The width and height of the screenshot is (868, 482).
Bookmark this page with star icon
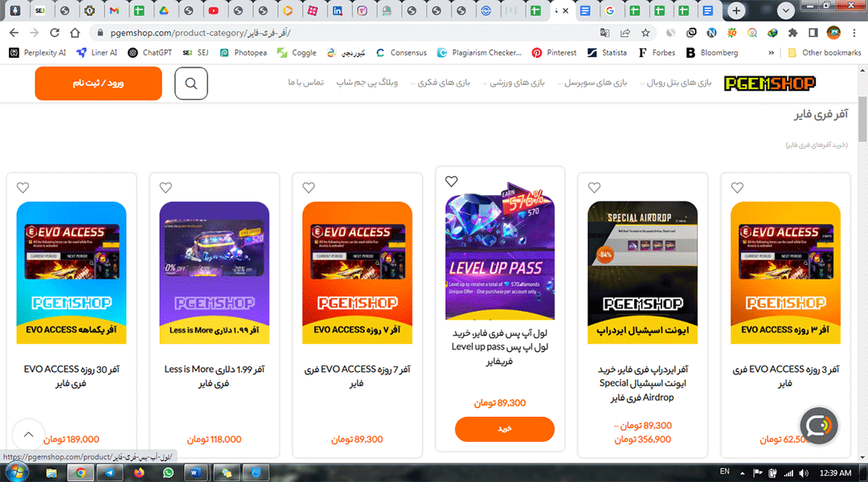tap(645, 33)
